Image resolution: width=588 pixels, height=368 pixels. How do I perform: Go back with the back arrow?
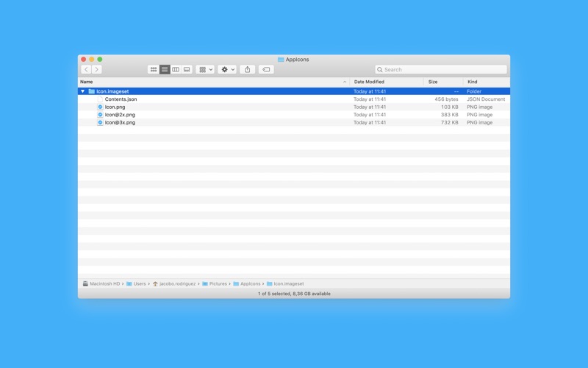86,69
